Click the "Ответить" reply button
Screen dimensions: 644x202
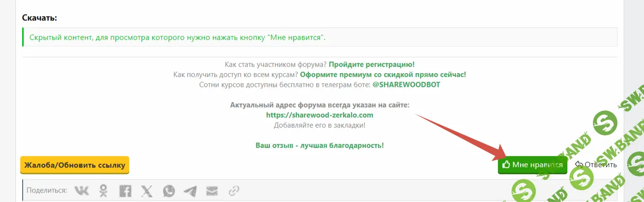596,165
